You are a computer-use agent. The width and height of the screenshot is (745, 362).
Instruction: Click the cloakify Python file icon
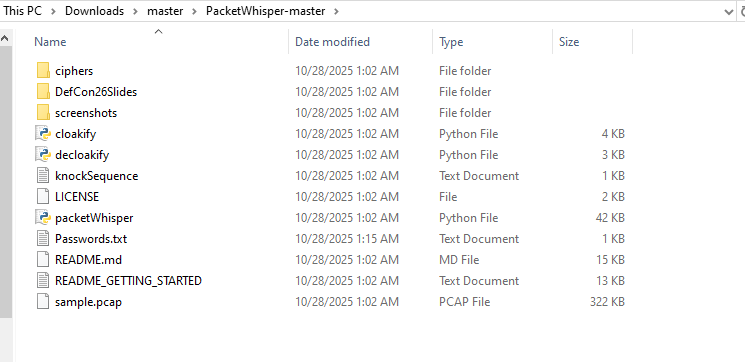point(43,133)
